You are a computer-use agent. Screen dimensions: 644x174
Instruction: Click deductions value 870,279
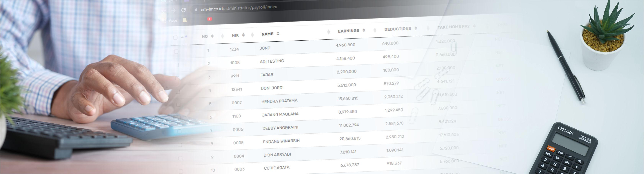pyautogui.click(x=391, y=83)
